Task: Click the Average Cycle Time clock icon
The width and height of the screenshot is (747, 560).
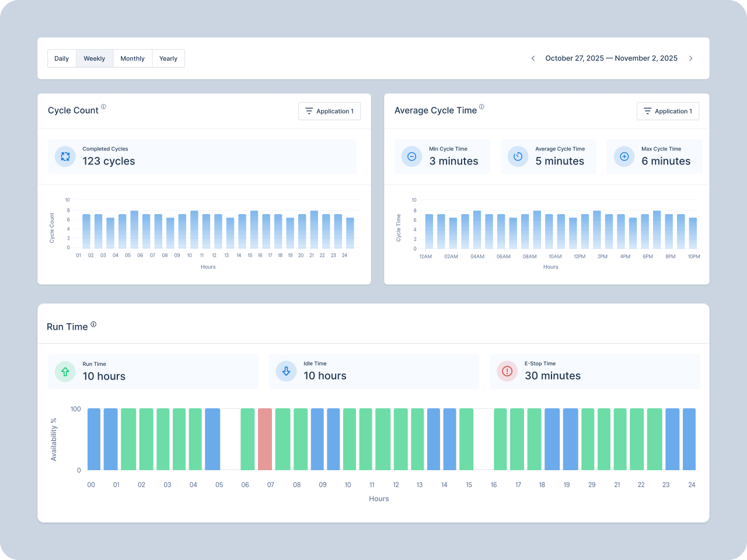Action: [x=518, y=156]
